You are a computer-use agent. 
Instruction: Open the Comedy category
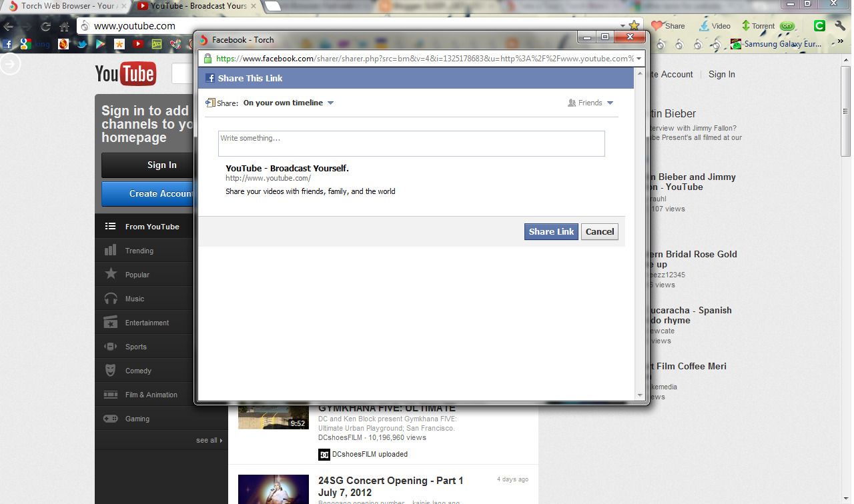tap(144, 371)
